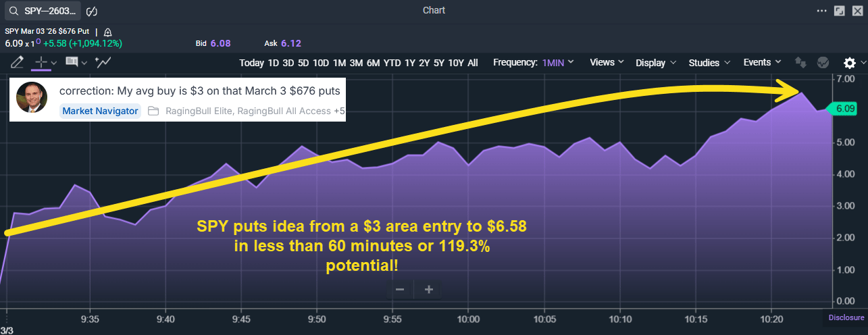868x335 pixels.
Task: Open the three-dot more options menu
Action: click(821, 11)
